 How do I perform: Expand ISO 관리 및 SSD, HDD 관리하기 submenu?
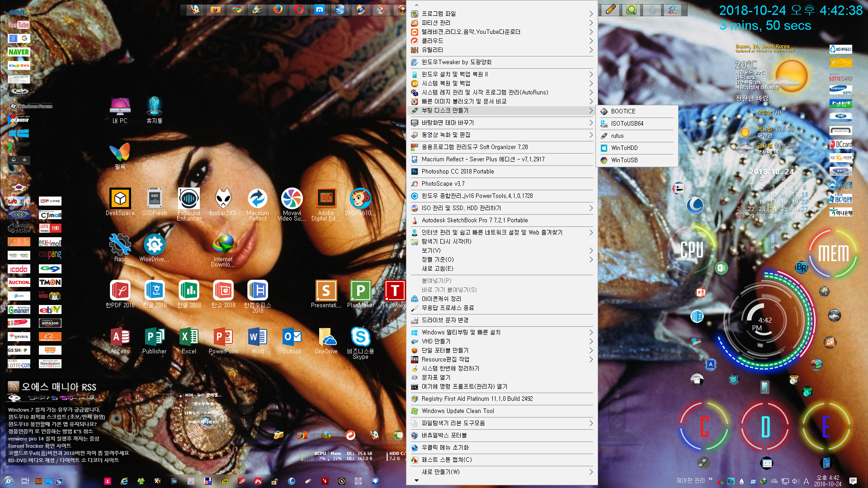pyautogui.click(x=502, y=208)
